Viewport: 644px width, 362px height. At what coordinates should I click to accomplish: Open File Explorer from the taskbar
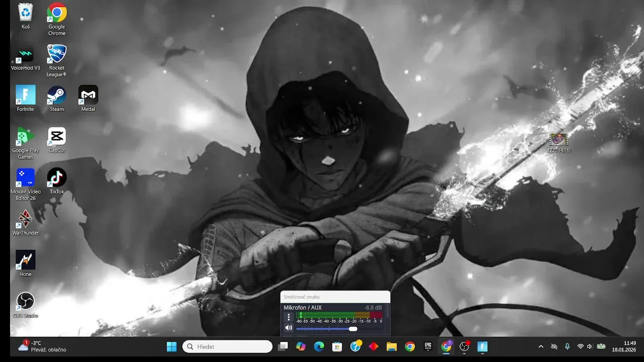[x=391, y=346]
